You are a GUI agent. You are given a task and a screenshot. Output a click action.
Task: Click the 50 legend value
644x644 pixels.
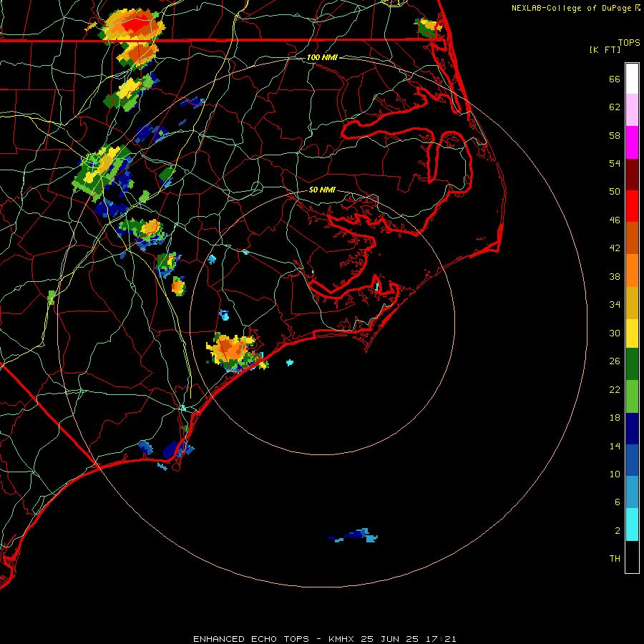click(x=615, y=192)
